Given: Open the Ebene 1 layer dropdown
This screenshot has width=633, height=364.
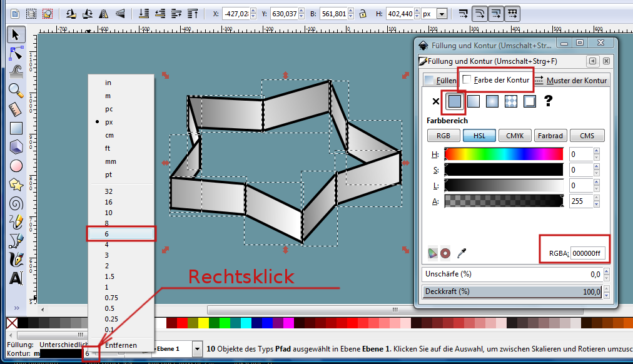Looking at the screenshot, I should pos(198,348).
